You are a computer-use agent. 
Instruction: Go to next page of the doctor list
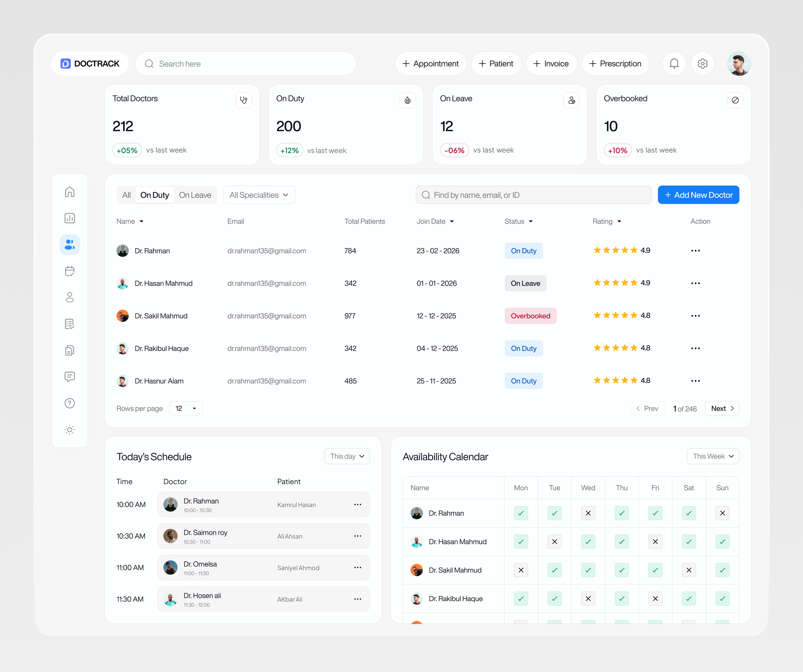click(721, 408)
